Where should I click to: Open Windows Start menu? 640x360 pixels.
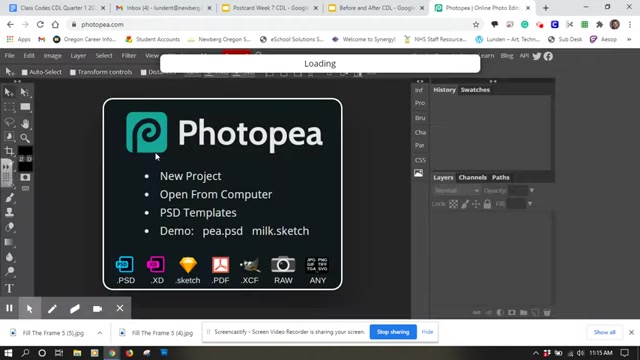(x=8, y=353)
